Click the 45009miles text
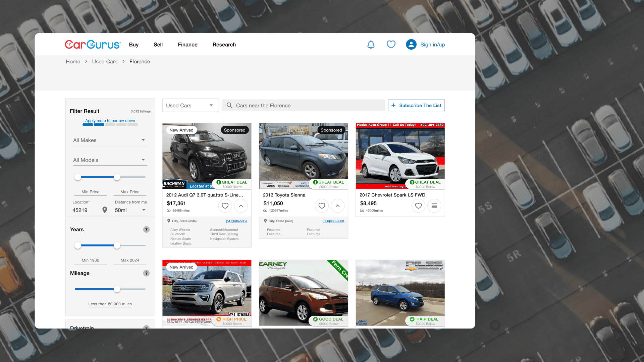 coord(374,211)
